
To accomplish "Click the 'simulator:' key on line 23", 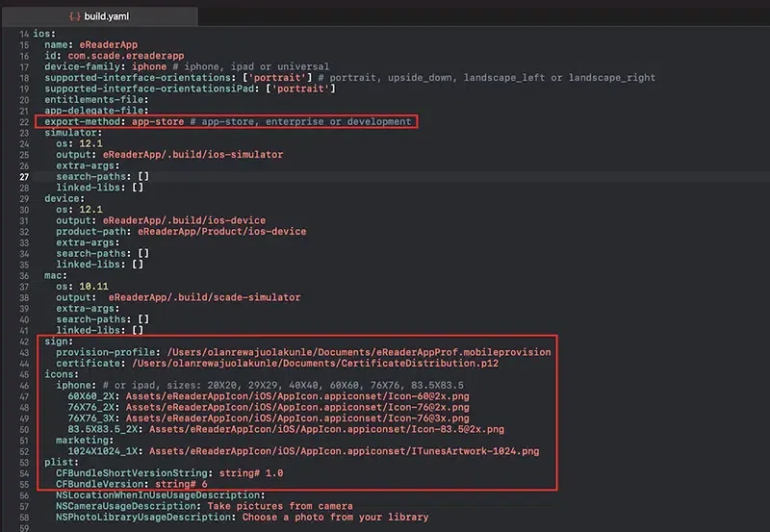I will click(x=73, y=133).
